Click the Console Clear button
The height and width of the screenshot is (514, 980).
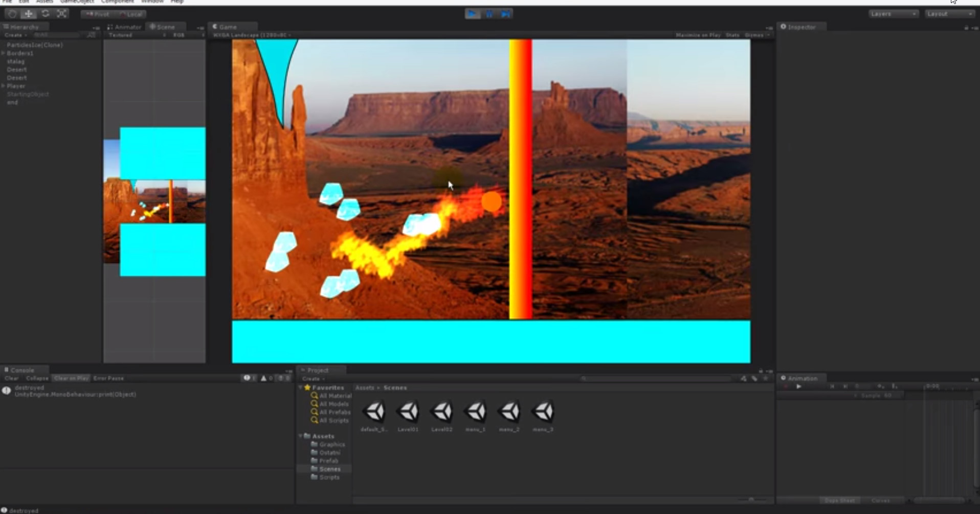[x=11, y=378]
